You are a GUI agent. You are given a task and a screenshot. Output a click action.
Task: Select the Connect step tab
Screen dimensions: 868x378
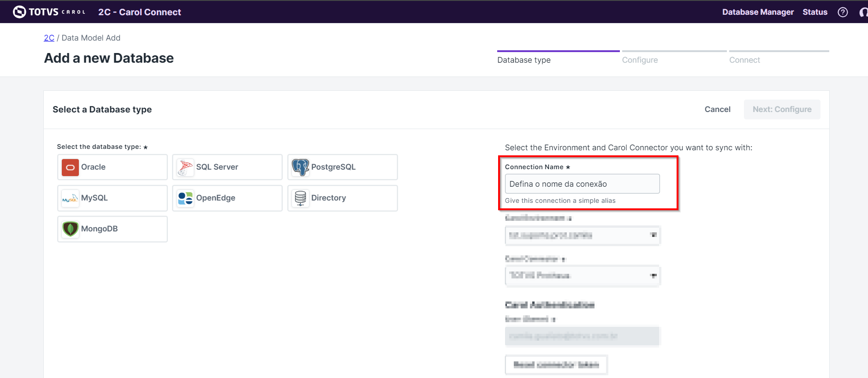coord(744,60)
